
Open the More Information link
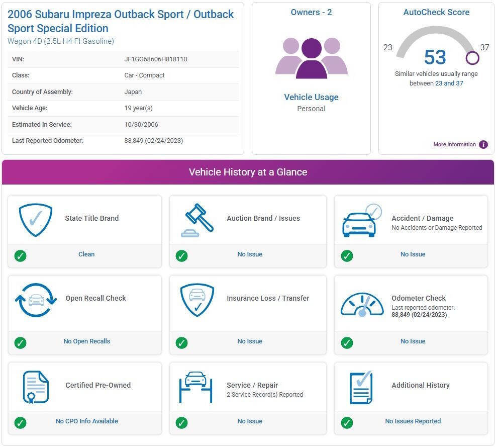[454, 145]
